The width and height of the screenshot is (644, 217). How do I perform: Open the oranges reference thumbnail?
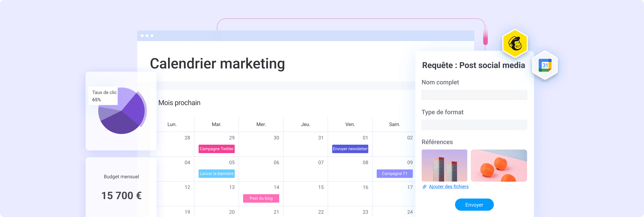point(499,166)
